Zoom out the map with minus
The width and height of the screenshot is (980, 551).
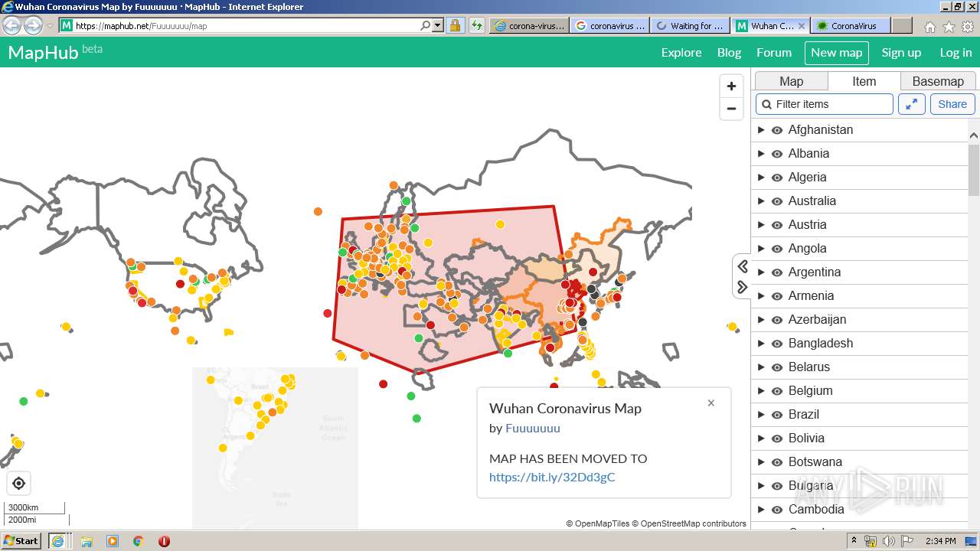click(731, 109)
